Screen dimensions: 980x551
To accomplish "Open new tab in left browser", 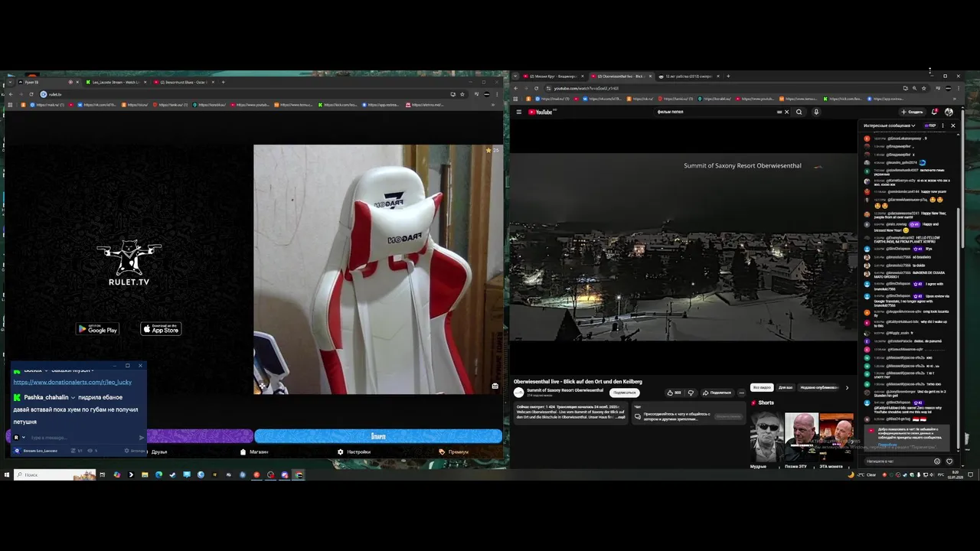I will [x=223, y=82].
